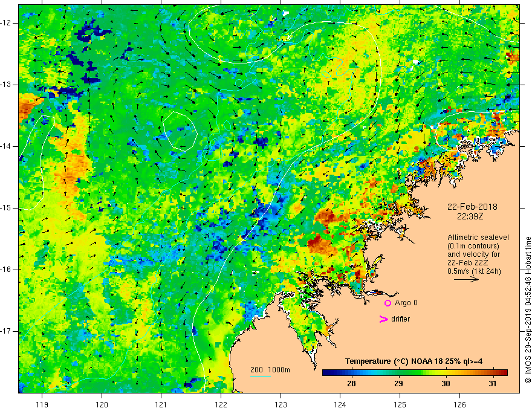Click the '-17' latitude axis label

click(x=6, y=331)
